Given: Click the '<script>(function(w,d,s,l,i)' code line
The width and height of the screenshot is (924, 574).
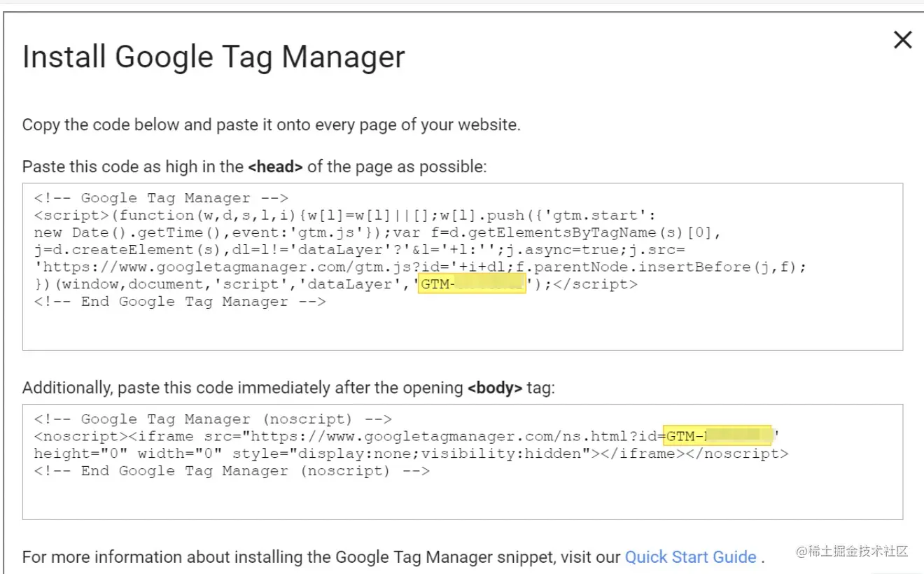Looking at the screenshot, I should click(345, 216).
